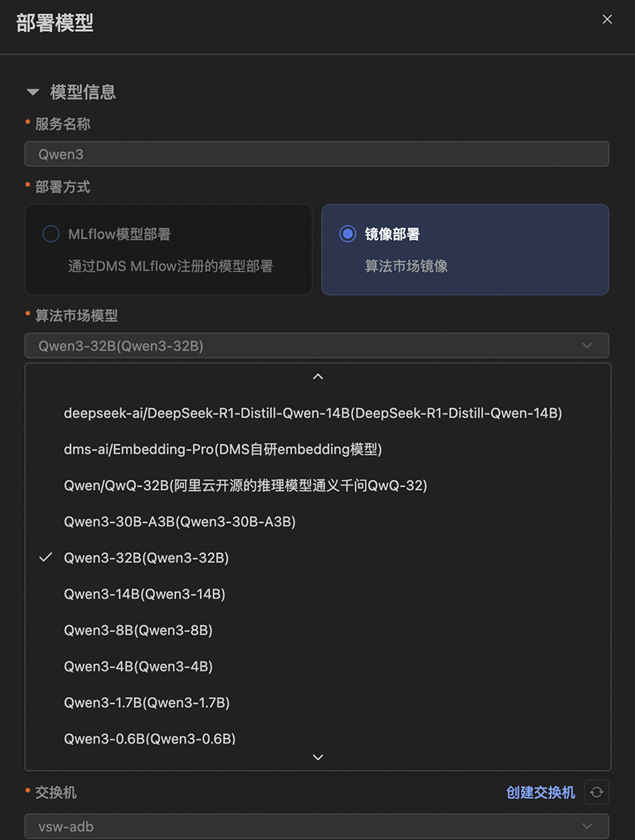This screenshot has width=635, height=840.
Task: Open the 算法市场模型 dropdown
Action: point(316,345)
